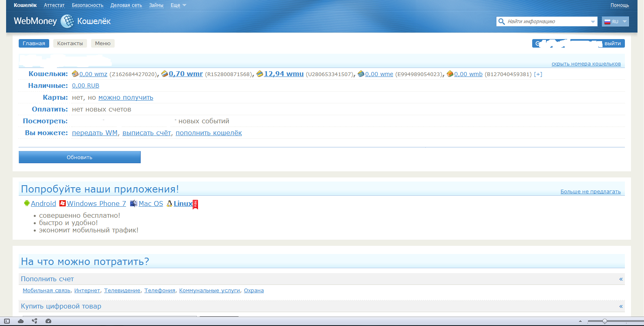This screenshot has height=326, width=644.
Task: Click the Обновить button
Action: [x=80, y=157]
